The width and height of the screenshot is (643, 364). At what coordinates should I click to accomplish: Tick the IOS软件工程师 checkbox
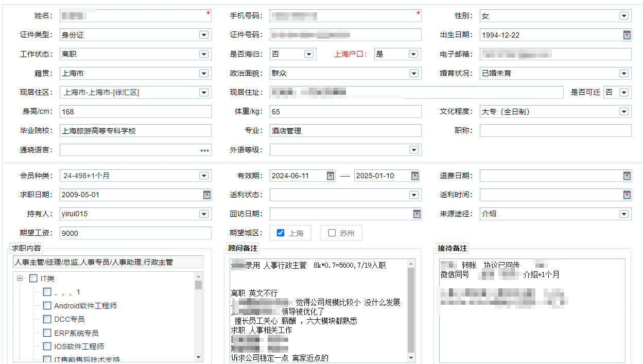click(x=47, y=346)
